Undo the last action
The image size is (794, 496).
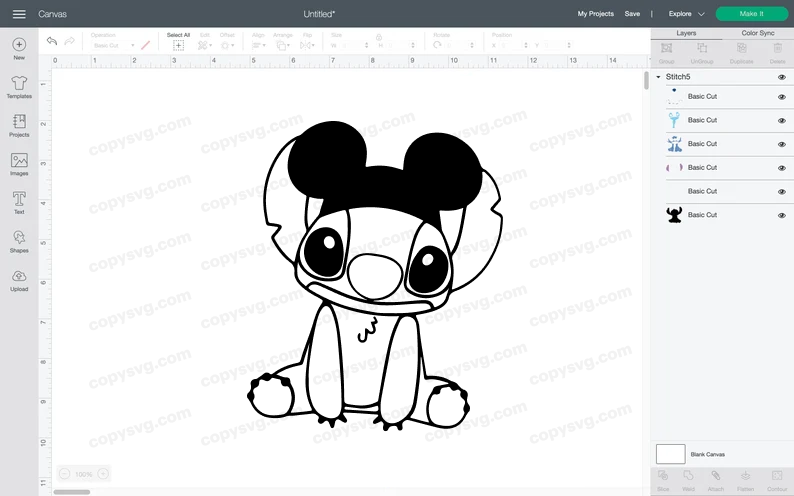(x=52, y=41)
